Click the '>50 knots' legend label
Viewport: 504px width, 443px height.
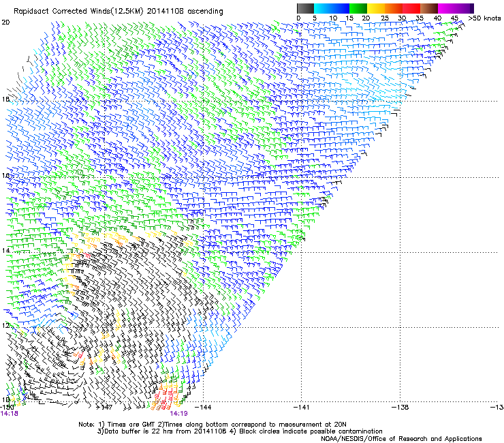[x=484, y=18]
